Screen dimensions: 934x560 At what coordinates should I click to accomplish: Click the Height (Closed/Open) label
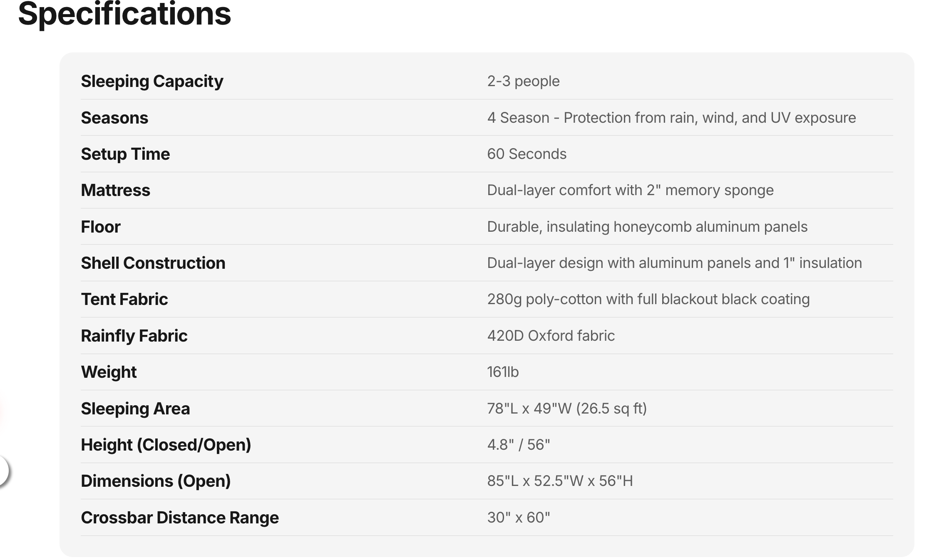pyautogui.click(x=166, y=445)
